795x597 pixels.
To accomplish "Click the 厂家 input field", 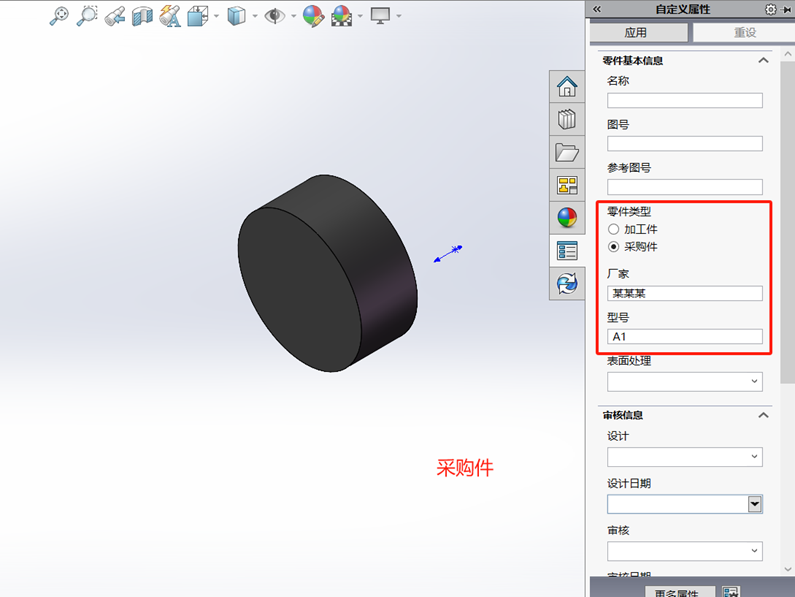I will click(685, 293).
